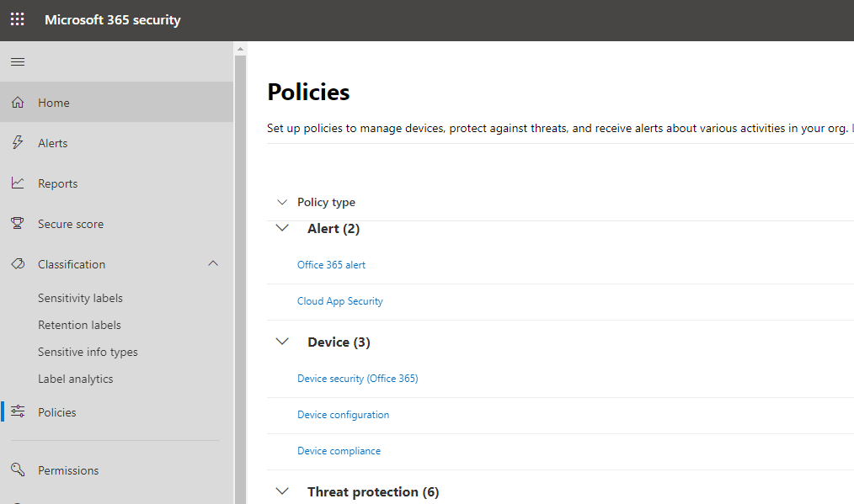Image resolution: width=854 pixels, height=504 pixels.
Task: Collapse the Threat protection (6) group
Action: [282, 491]
